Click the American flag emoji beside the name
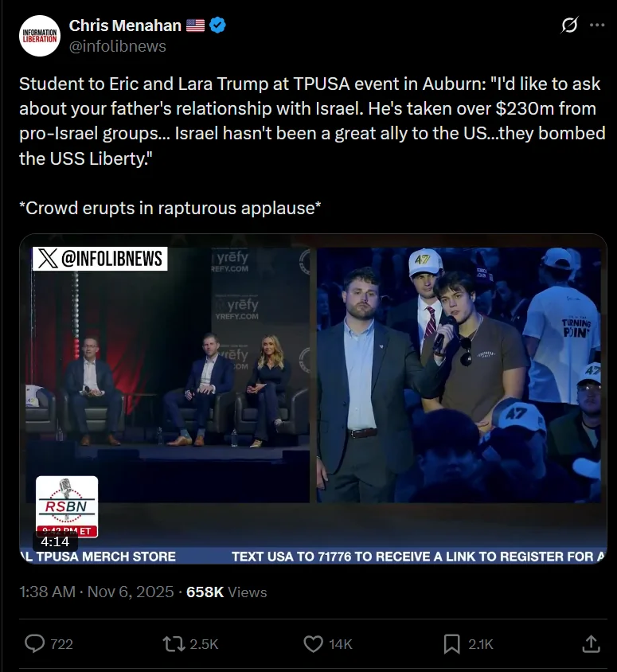This screenshot has width=617, height=672. click(x=195, y=25)
